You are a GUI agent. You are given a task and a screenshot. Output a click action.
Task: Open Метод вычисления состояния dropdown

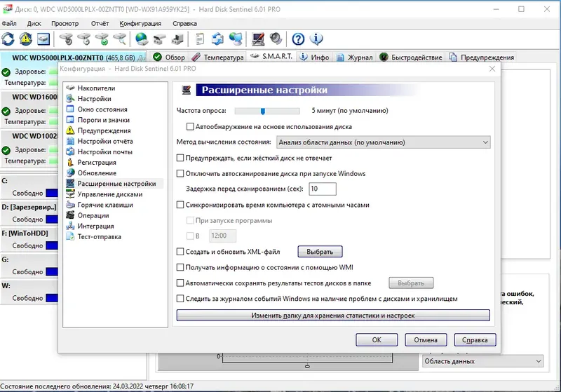coord(383,142)
